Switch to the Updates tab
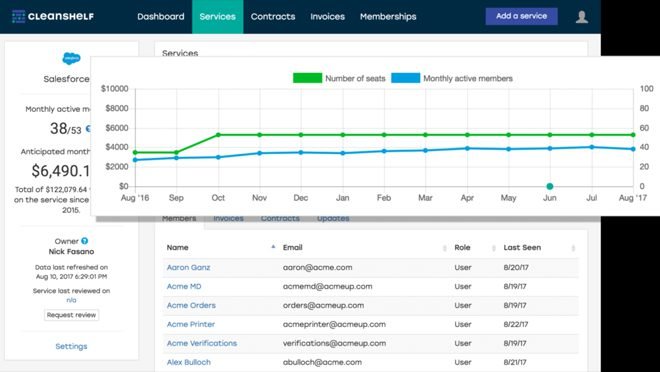This screenshot has width=660, height=372. tap(333, 219)
